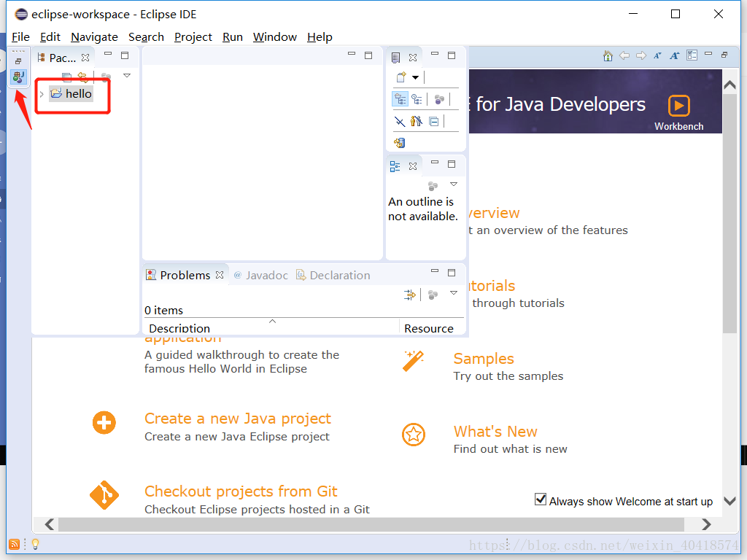Open the Help menu

320,37
